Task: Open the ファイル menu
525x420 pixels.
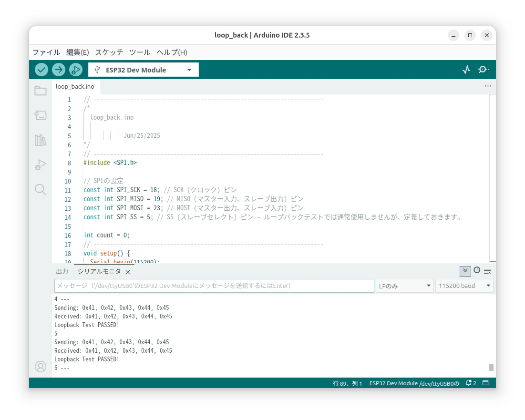Action: [x=46, y=52]
